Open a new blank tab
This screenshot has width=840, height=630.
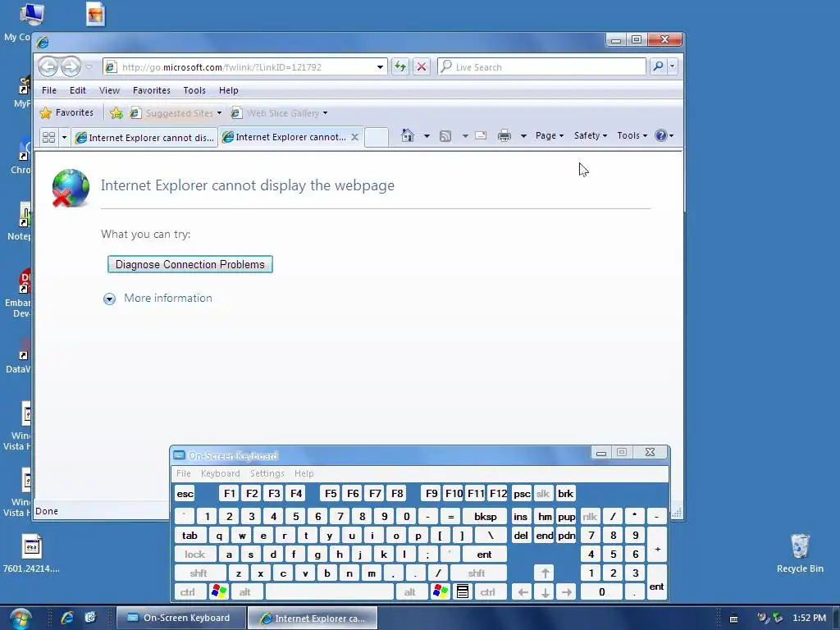(x=376, y=137)
